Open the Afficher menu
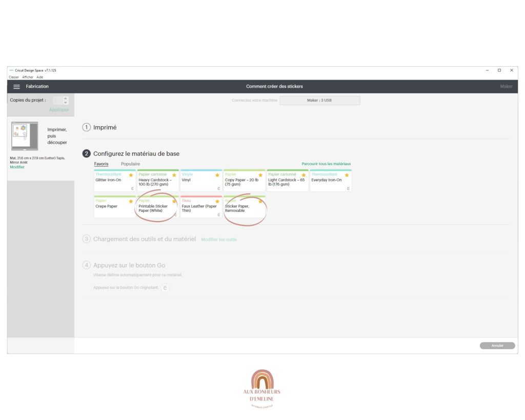This screenshot has width=525, height=420. (x=27, y=77)
